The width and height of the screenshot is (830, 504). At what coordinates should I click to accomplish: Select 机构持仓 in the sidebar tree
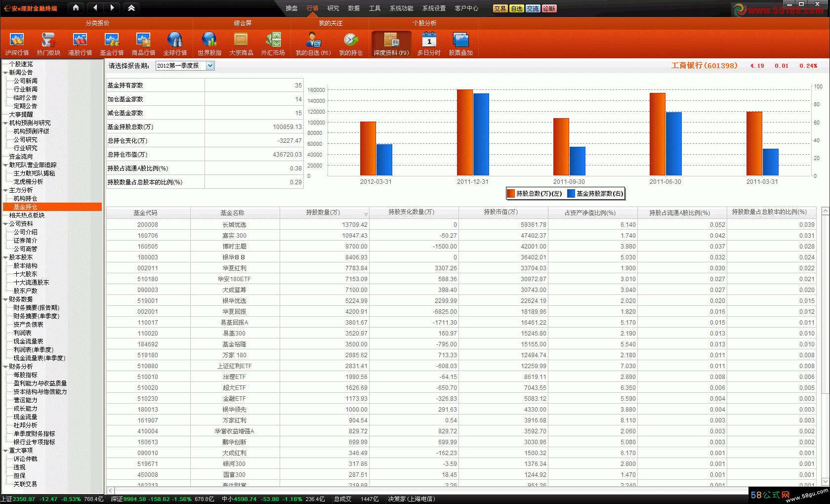(x=25, y=199)
